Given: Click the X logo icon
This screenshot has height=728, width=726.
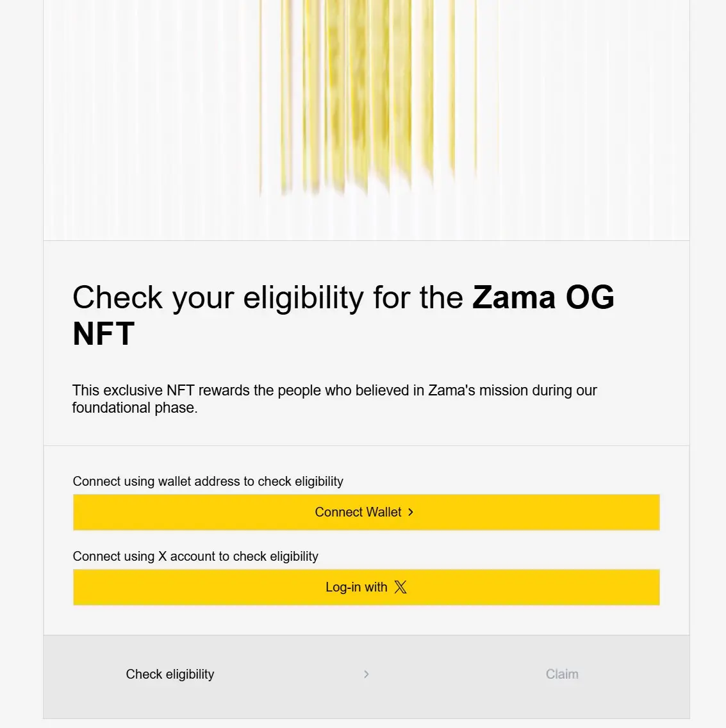Looking at the screenshot, I should [x=400, y=587].
